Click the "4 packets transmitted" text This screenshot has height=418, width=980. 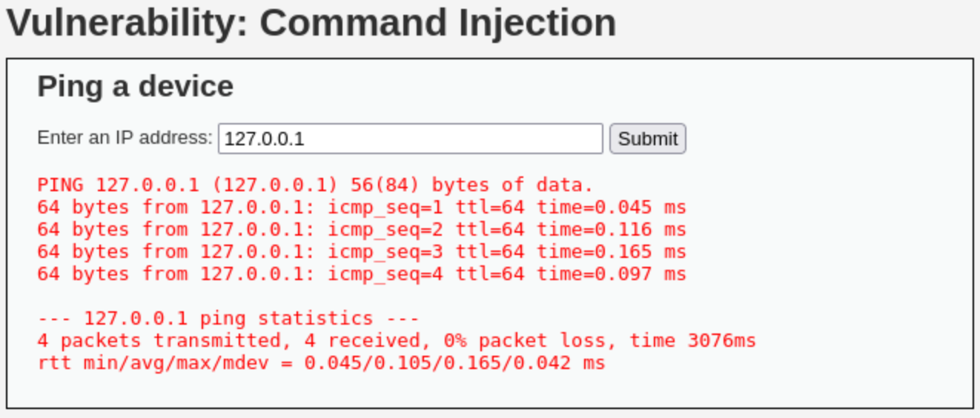click(158, 341)
